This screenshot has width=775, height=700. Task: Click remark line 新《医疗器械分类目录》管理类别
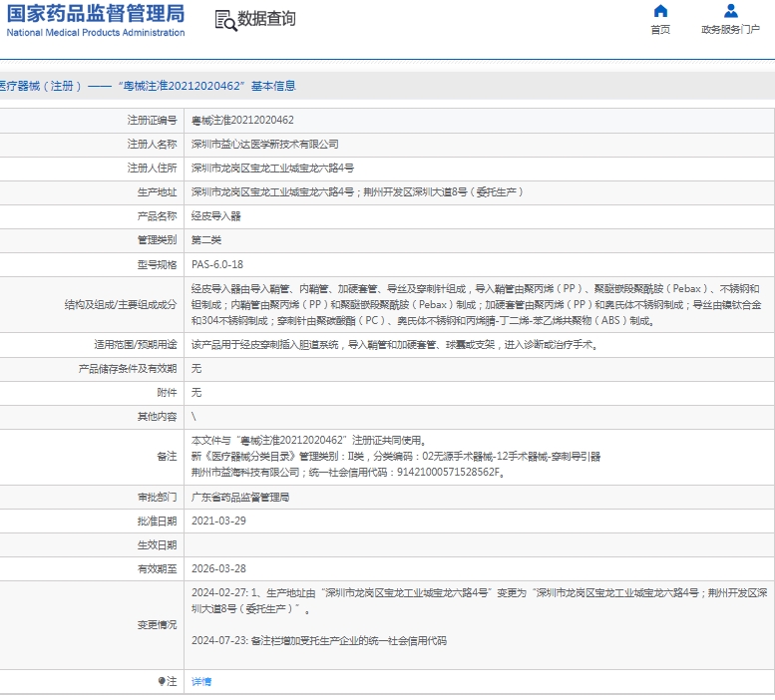point(395,457)
